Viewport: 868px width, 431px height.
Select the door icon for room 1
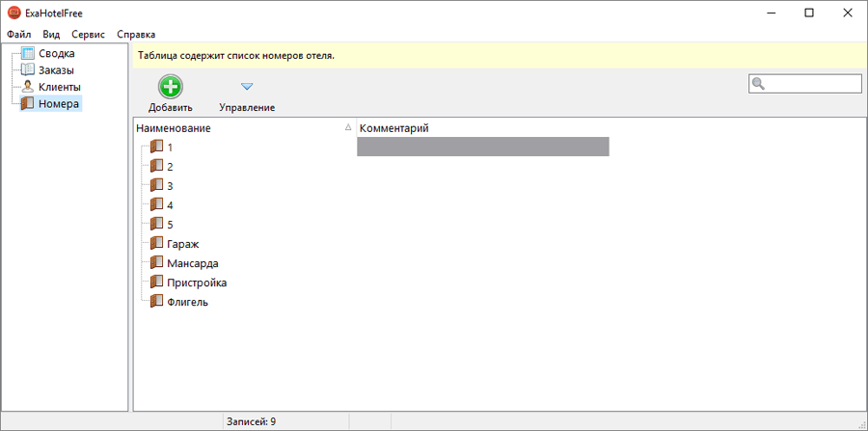click(x=156, y=147)
